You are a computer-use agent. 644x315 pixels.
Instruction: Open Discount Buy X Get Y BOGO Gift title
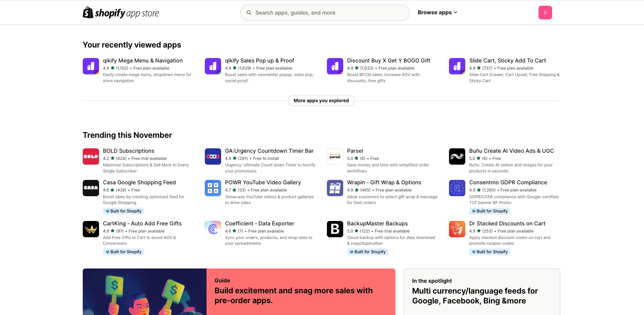click(x=389, y=60)
